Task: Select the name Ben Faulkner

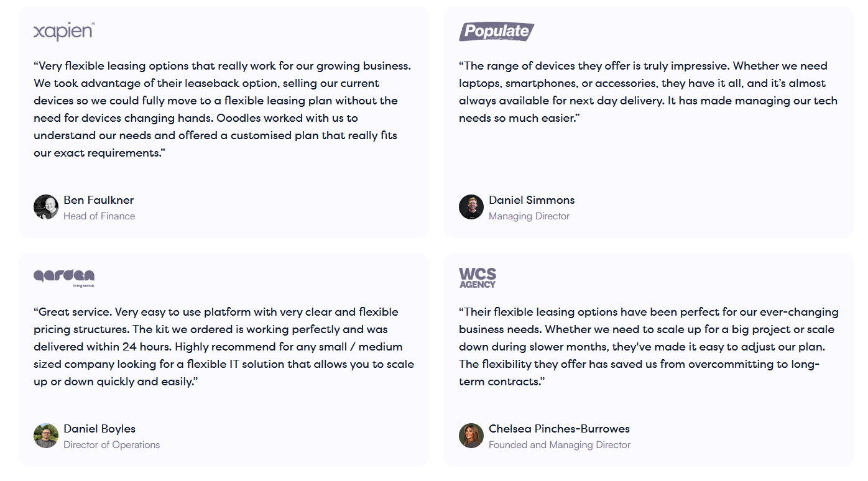Action: pyautogui.click(x=98, y=200)
